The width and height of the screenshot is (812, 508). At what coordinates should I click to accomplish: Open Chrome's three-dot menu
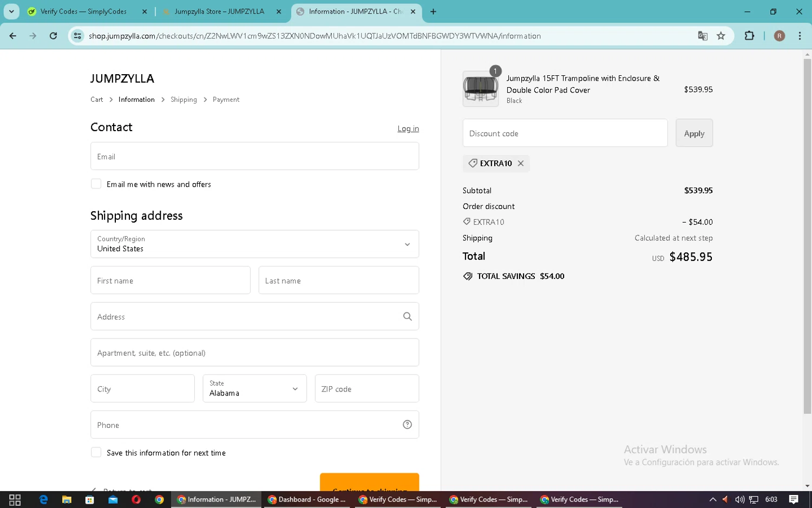[x=800, y=36]
